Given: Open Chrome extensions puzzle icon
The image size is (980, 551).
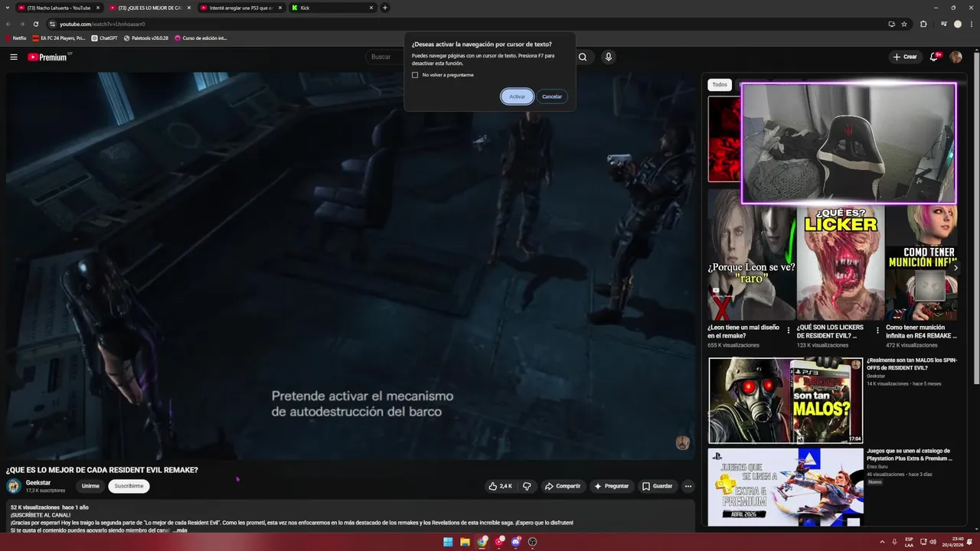Looking at the screenshot, I should coord(923,24).
